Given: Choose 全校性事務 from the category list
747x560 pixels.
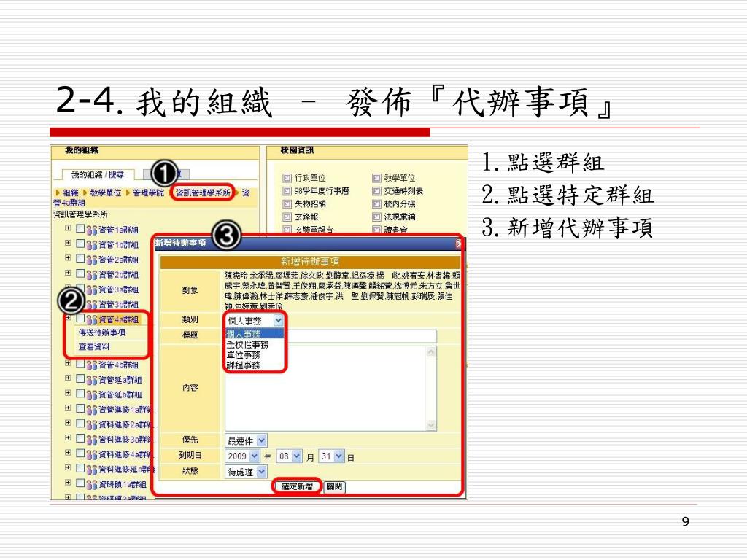Looking at the screenshot, I should 255,344.
